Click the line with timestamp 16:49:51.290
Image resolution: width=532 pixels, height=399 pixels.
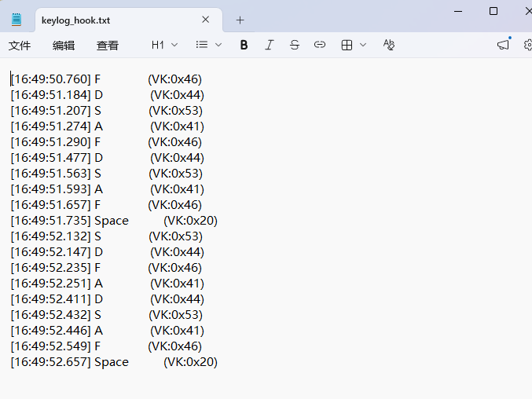(x=106, y=142)
